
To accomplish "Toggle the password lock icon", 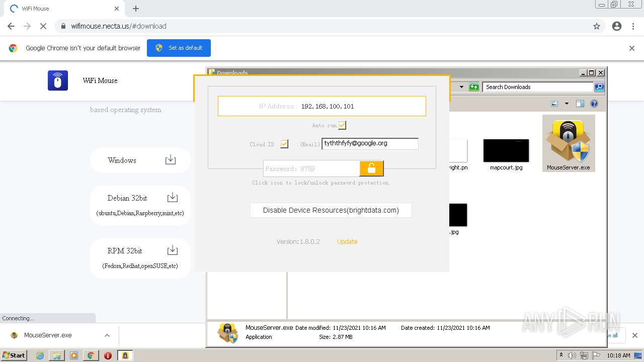I will (371, 168).
